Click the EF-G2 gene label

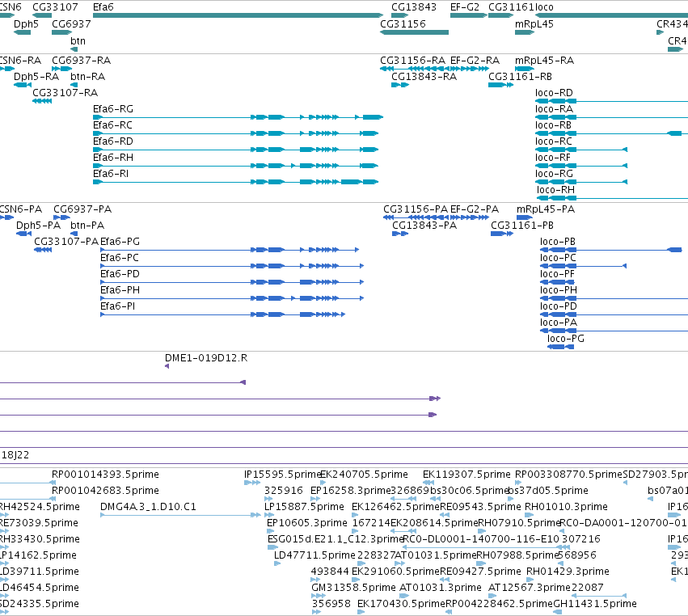[x=465, y=7]
